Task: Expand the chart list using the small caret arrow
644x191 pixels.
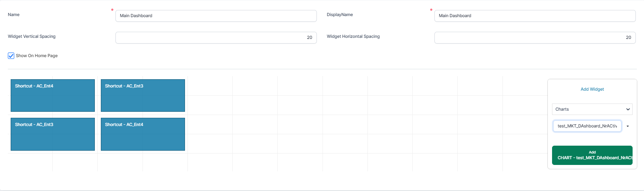Action: coord(628,126)
